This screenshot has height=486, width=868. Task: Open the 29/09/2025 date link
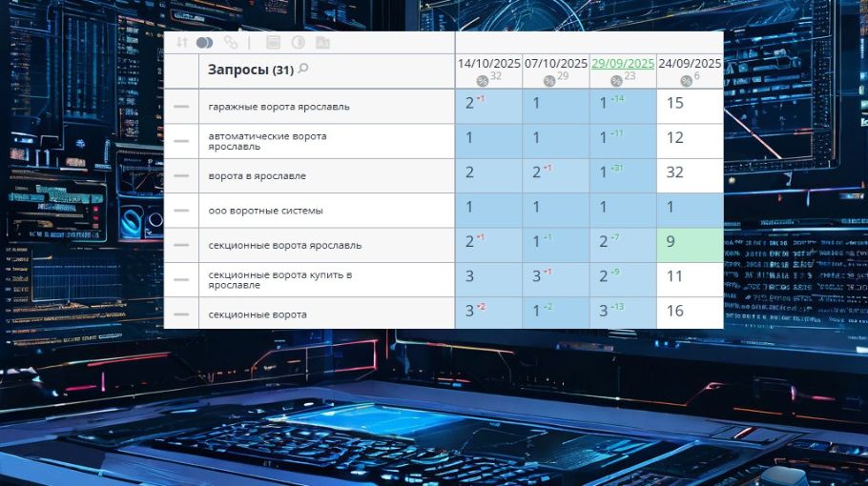[x=622, y=64]
